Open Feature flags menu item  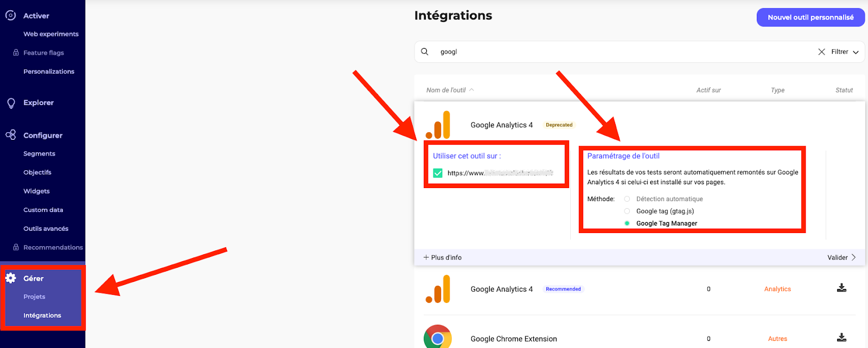43,53
